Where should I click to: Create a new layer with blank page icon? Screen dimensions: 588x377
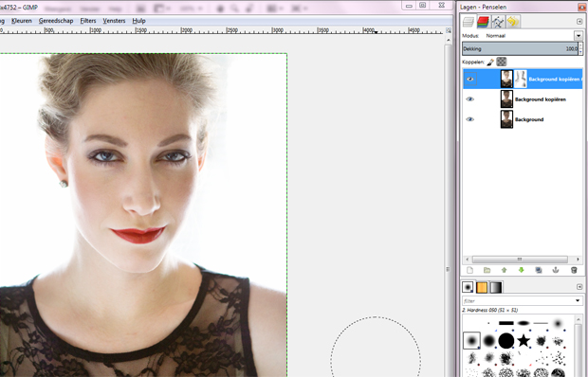pos(469,270)
